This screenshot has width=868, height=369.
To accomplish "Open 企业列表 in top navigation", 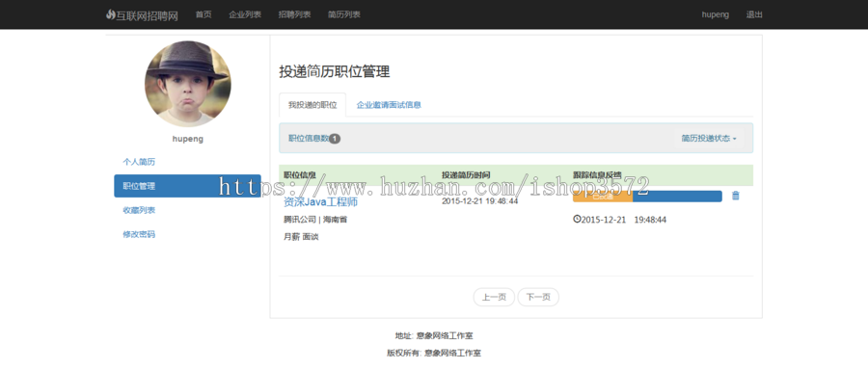I will click(x=245, y=14).
